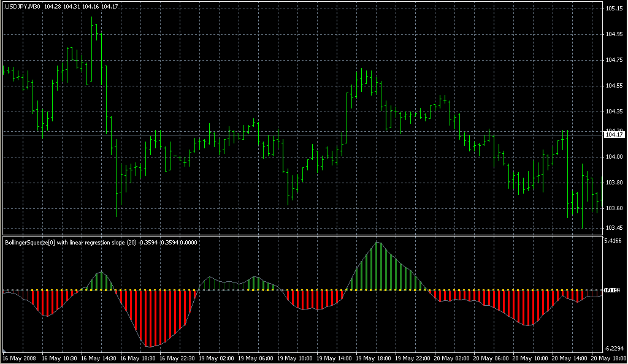Viewport: 628px width, 364px height.
Task: Click indicator scale maximum value 5.4166
Action: (x=613, y=241)
